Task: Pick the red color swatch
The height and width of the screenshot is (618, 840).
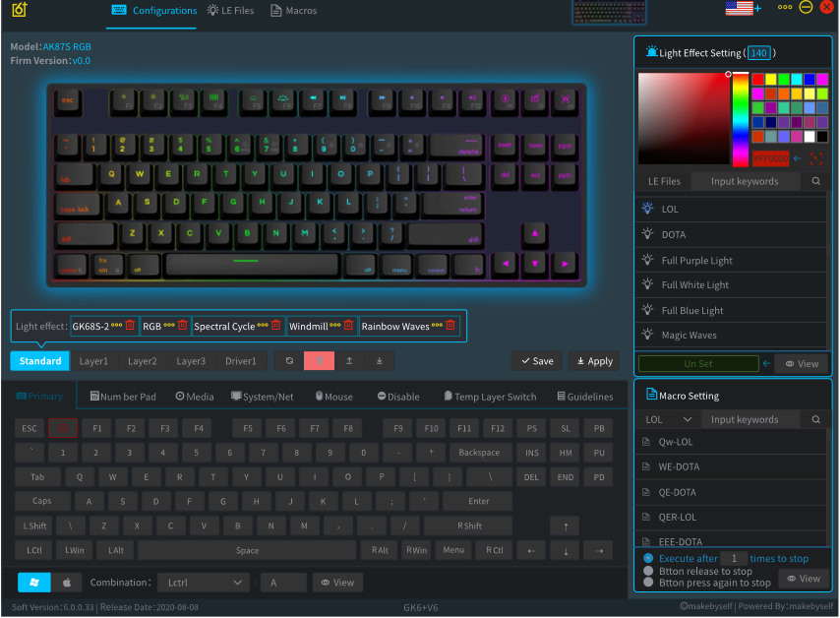Action: click(757, 79)
